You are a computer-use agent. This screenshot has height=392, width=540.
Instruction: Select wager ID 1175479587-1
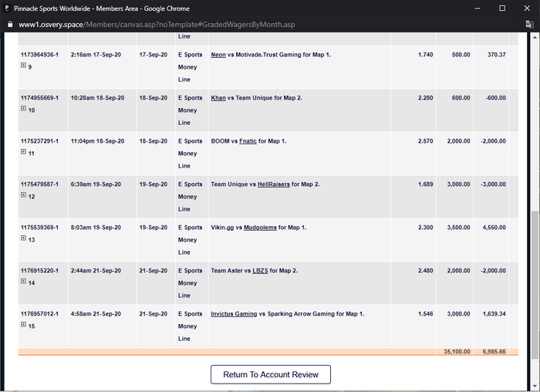[39, 184]
